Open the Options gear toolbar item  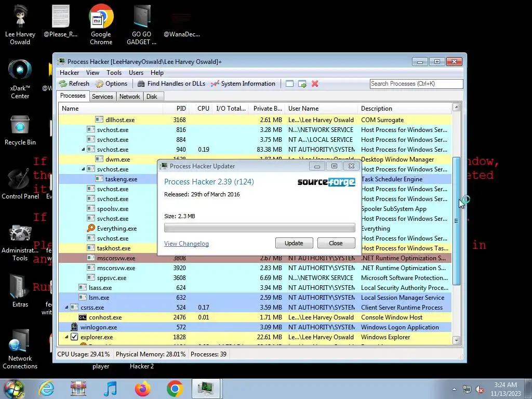111,84
